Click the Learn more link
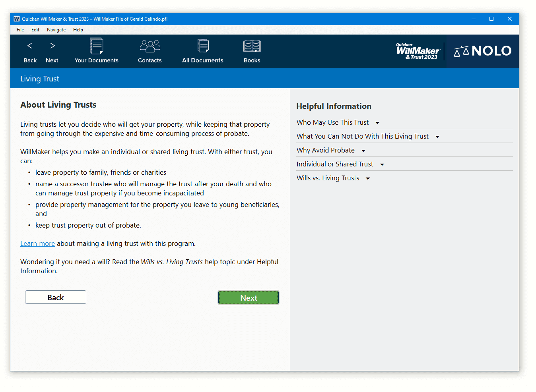Image resolution: width=536 pixels, height=392 pixels. (37, 243)
